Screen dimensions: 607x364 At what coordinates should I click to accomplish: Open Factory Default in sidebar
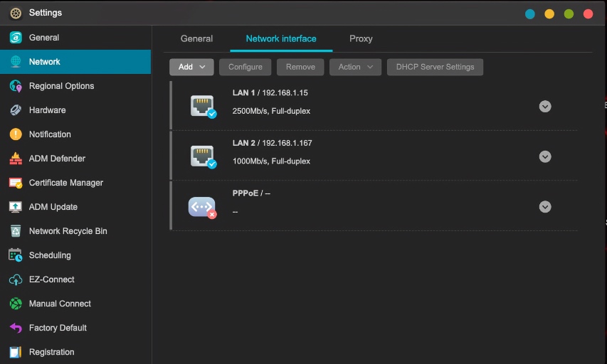click(75, 328)
